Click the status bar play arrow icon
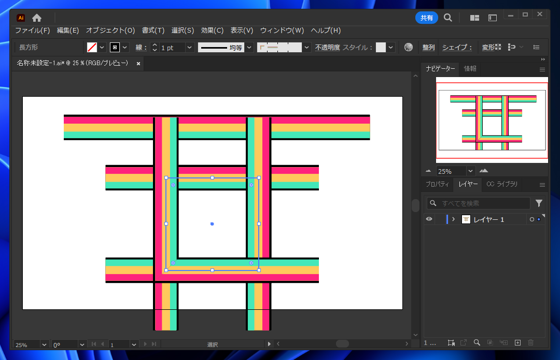 269,344
